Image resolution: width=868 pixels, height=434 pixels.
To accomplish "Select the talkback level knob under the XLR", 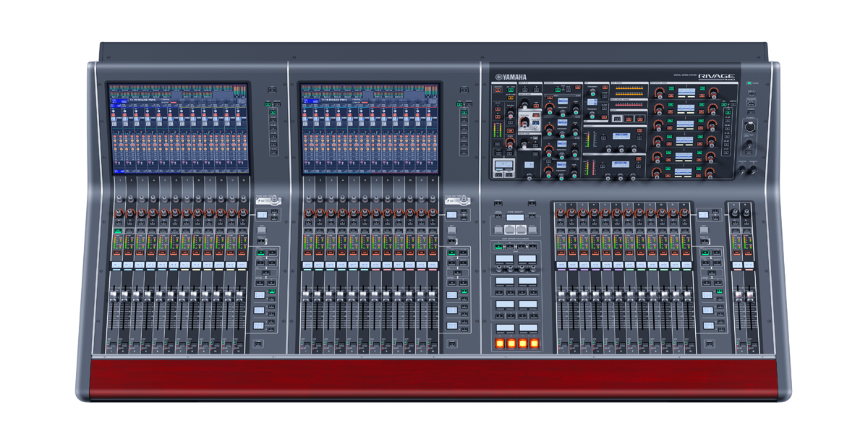I will tap(749, 143).
